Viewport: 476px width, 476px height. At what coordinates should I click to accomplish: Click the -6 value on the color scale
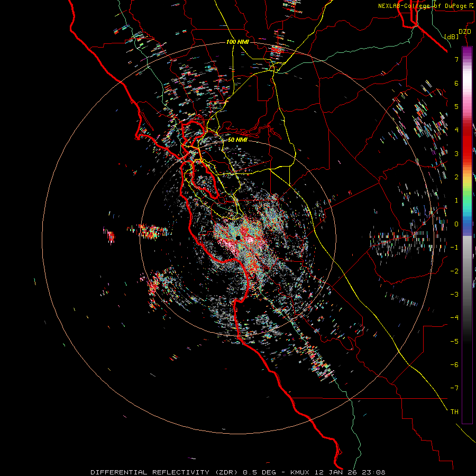click(x=454, y=365)
